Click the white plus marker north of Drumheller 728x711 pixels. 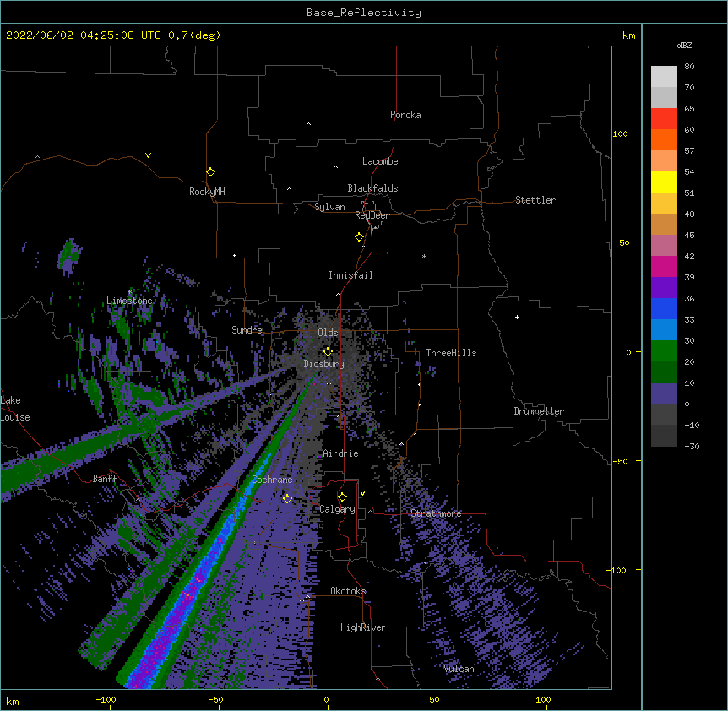[x=517, y=317]
